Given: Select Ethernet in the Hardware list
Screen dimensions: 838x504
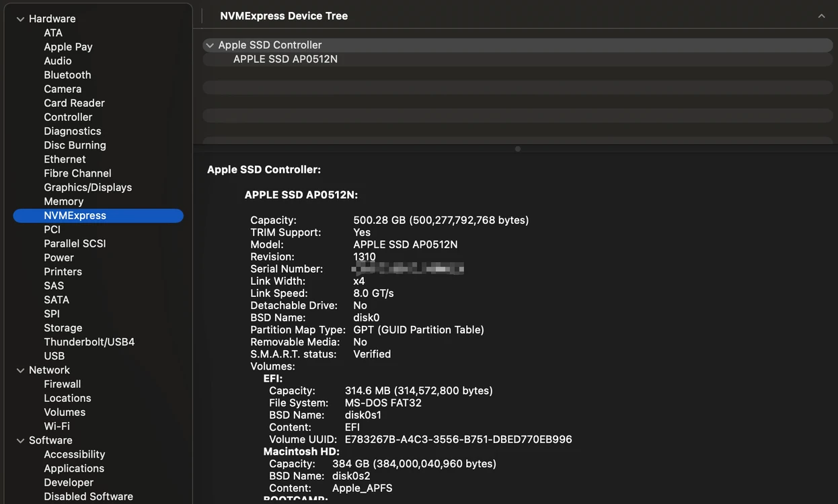Looking at the screenshot, I should point(65,160).
